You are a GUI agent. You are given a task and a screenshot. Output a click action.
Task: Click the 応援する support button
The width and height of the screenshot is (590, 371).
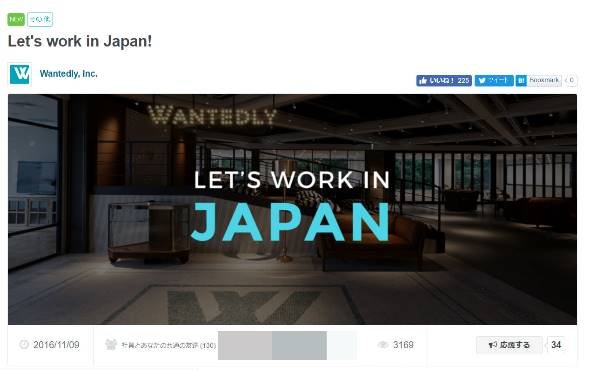click(509, 345)
